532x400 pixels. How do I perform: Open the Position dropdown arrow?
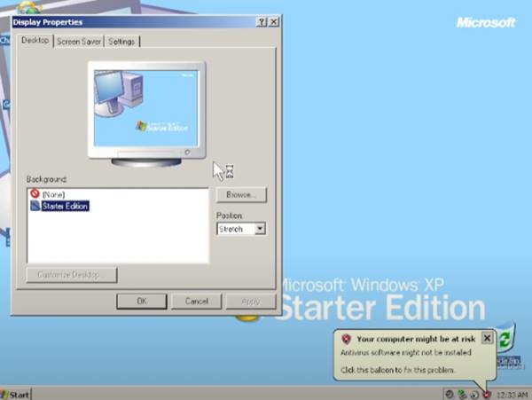click(x=260, y=229)
